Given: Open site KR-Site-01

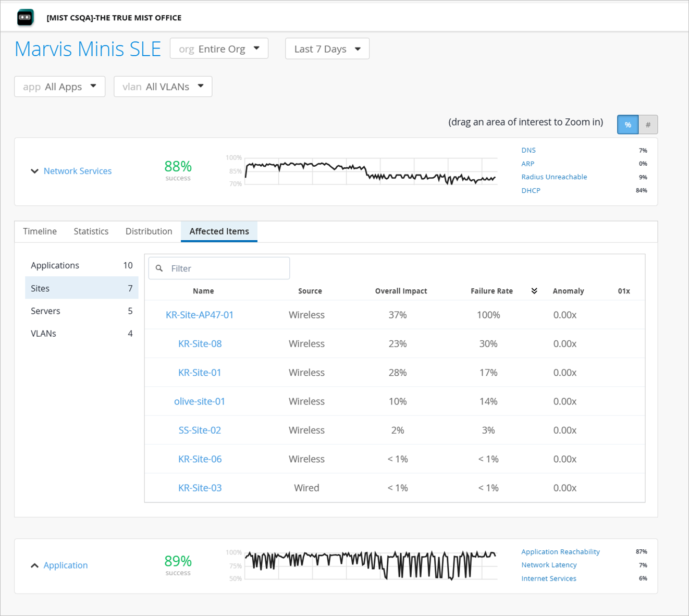Looking at the screenshot, I should pos(200,373).
